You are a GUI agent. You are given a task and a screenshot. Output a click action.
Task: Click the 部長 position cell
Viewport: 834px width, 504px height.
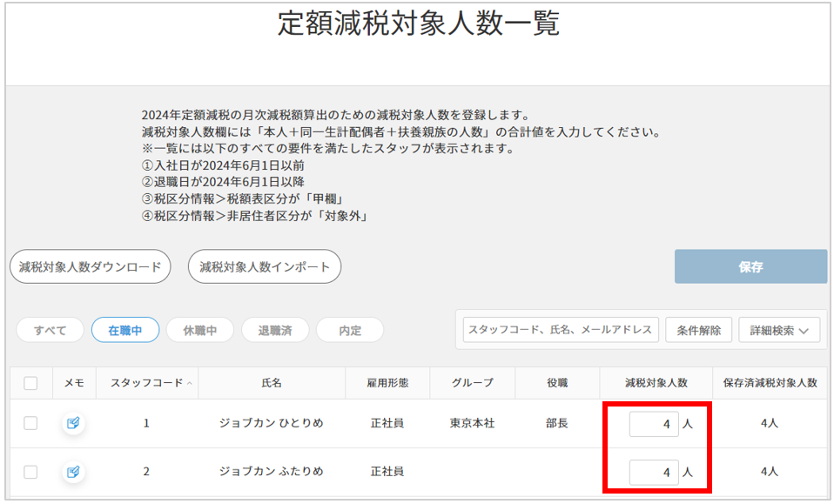(557, 423)
